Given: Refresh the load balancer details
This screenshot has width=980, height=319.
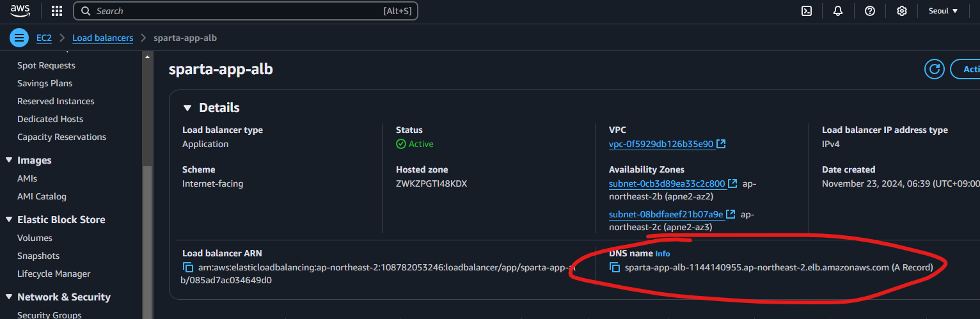Looking at the screenshot, I should point(935,69).
